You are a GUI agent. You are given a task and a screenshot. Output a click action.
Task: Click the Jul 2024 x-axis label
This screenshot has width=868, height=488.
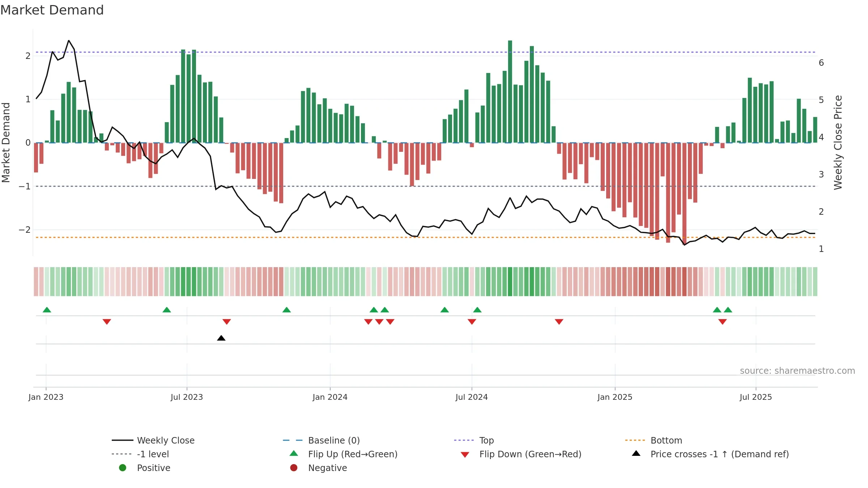coord(472,397)
